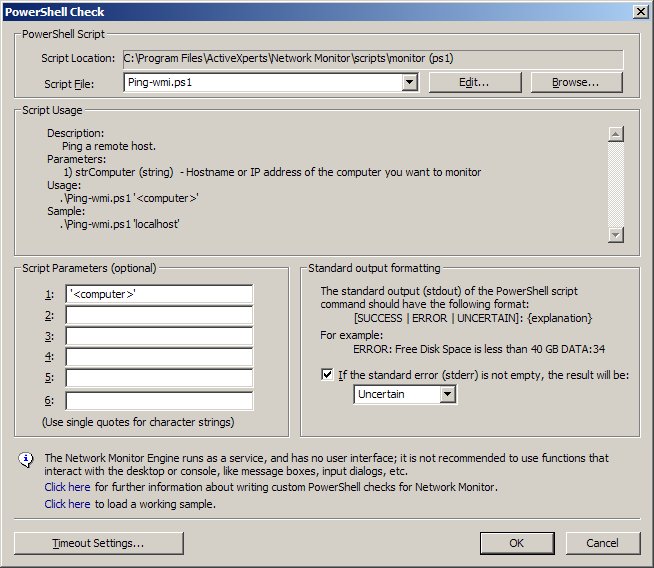The width and height of the screenshot is (654, 568).
Task: Click the parameter 5 input field
Action: point(159,378)
